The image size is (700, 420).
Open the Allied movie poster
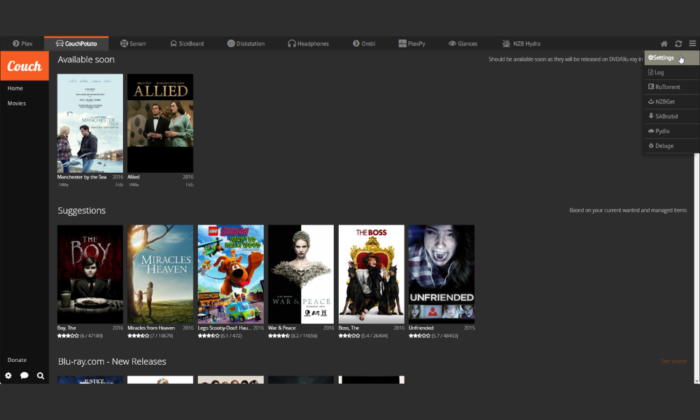coord(160,123)
